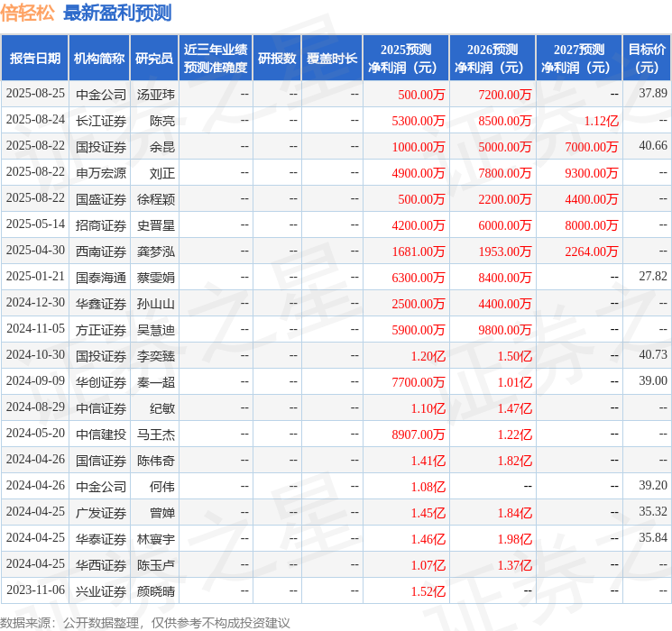Click the date cell 2025-08-24
Image resolution: width=672 pixels, height=631 pixels.
pos(35,120)
